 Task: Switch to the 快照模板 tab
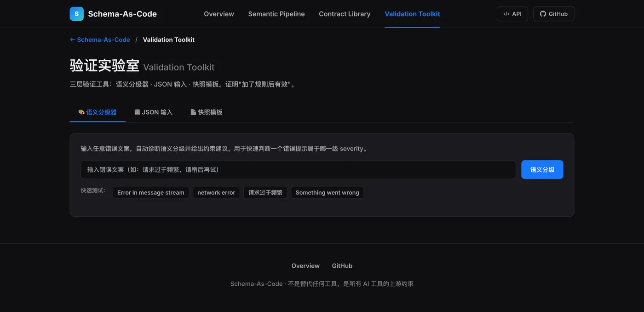pyautogui.click(x=207, y=112)
